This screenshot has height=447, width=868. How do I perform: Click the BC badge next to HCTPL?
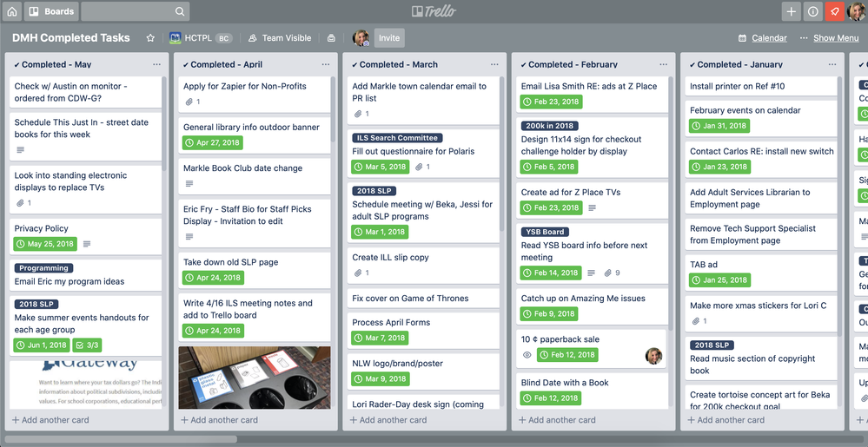pos(223,38)
